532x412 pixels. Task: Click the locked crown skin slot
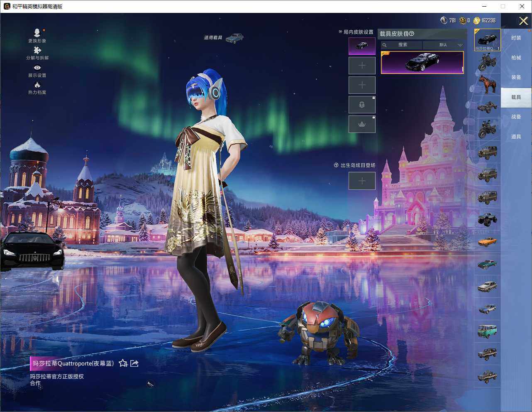pos(362,124)
